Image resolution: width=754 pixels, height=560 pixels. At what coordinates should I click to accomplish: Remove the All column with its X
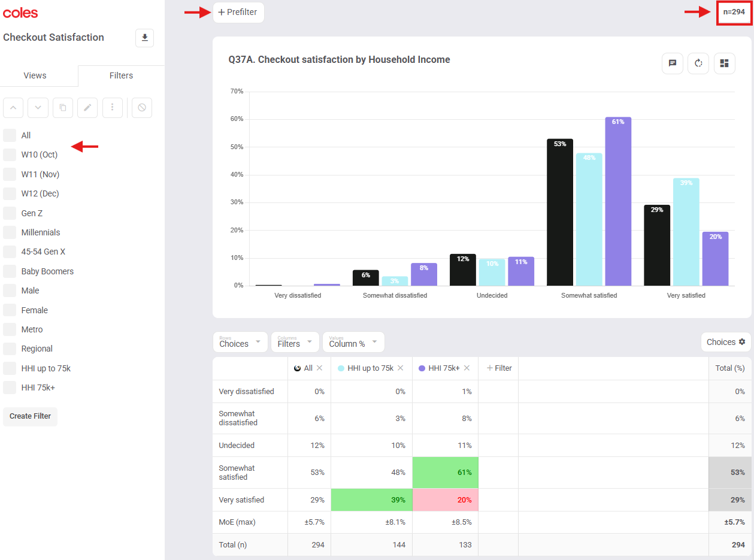click(319, 368)
